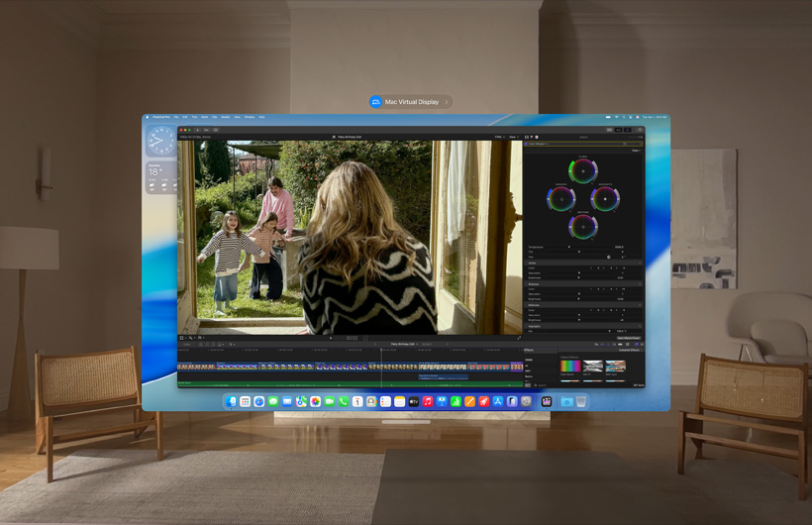Viewport: 812px width, 525px height.
Task: Toggle the browser panel button in toolbar
Action: click(609, 129)
